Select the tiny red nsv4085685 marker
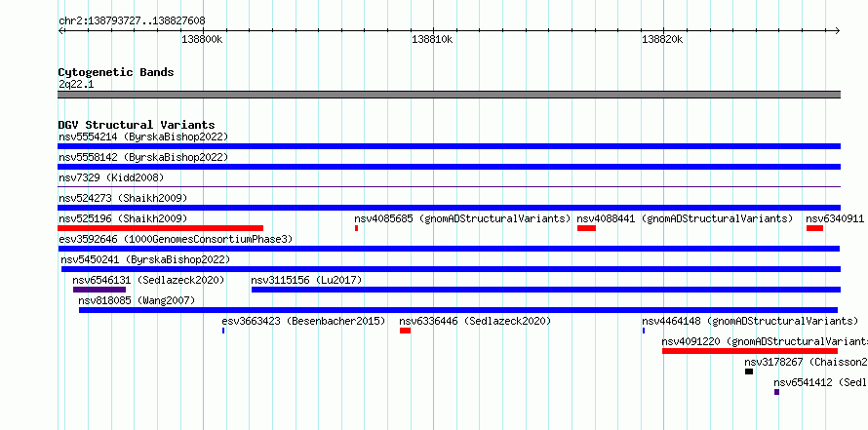 tap(357, 228)
